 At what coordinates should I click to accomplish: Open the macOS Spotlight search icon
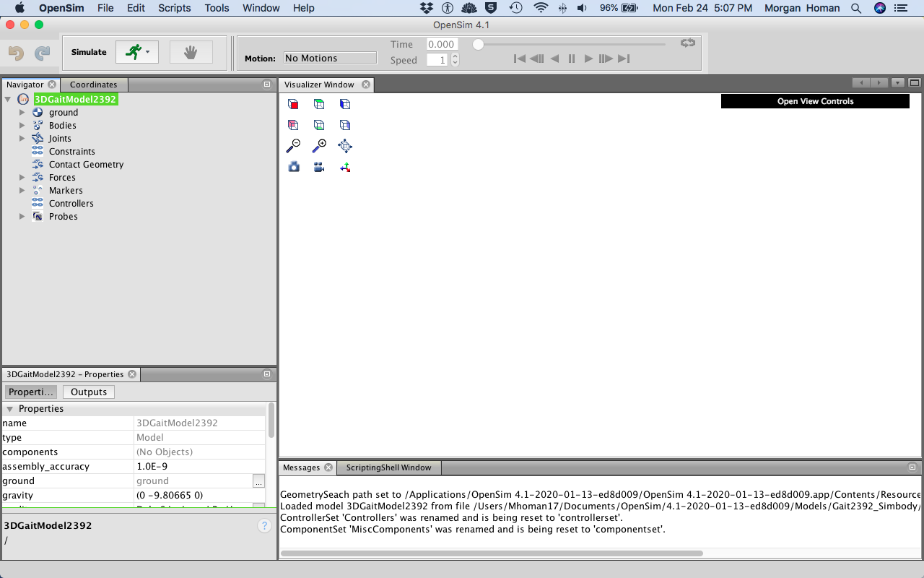(x=856, y=8)
